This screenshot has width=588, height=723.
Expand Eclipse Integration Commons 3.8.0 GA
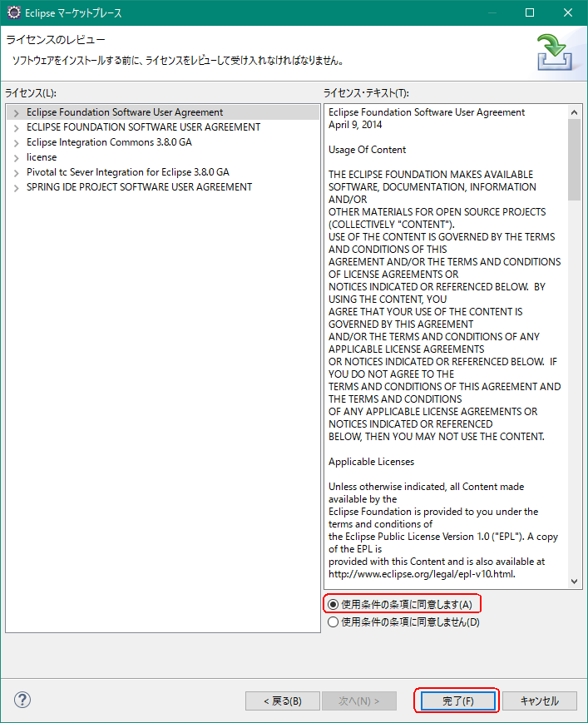[16, 143]
